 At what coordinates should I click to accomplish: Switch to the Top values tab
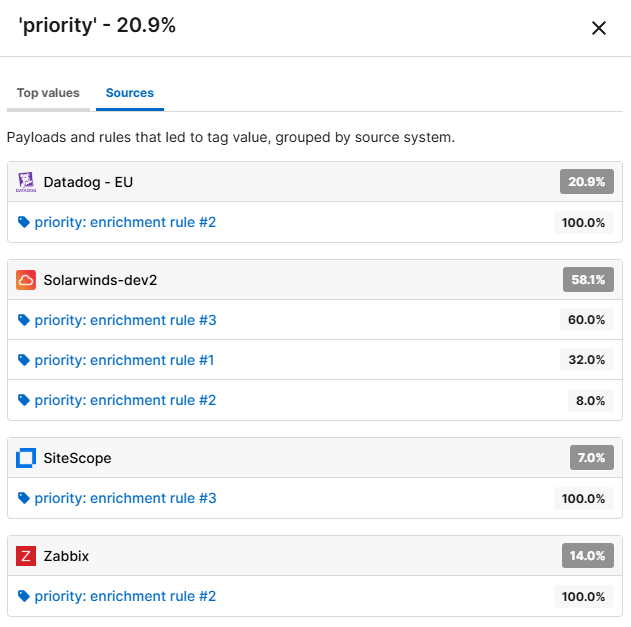coord(48,93)
